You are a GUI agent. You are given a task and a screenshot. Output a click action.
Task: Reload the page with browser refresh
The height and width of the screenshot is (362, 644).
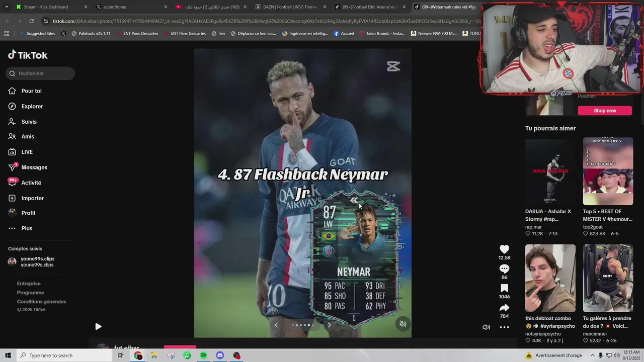point(31,21)
